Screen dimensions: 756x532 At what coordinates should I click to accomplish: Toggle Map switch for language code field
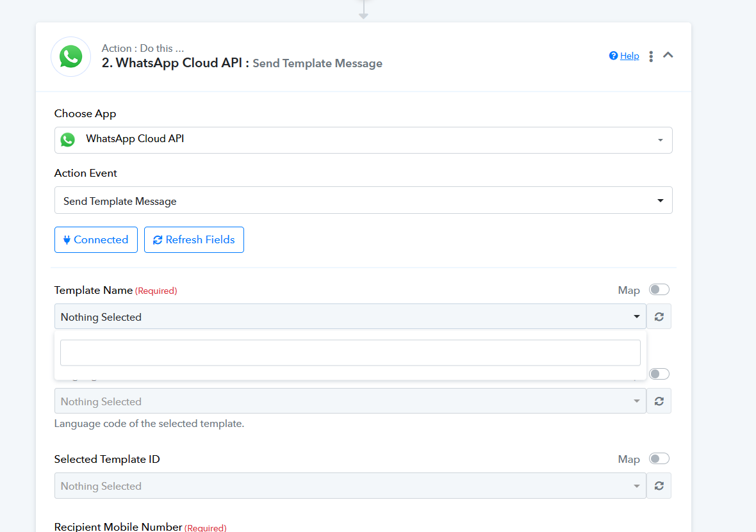(659, 374)
